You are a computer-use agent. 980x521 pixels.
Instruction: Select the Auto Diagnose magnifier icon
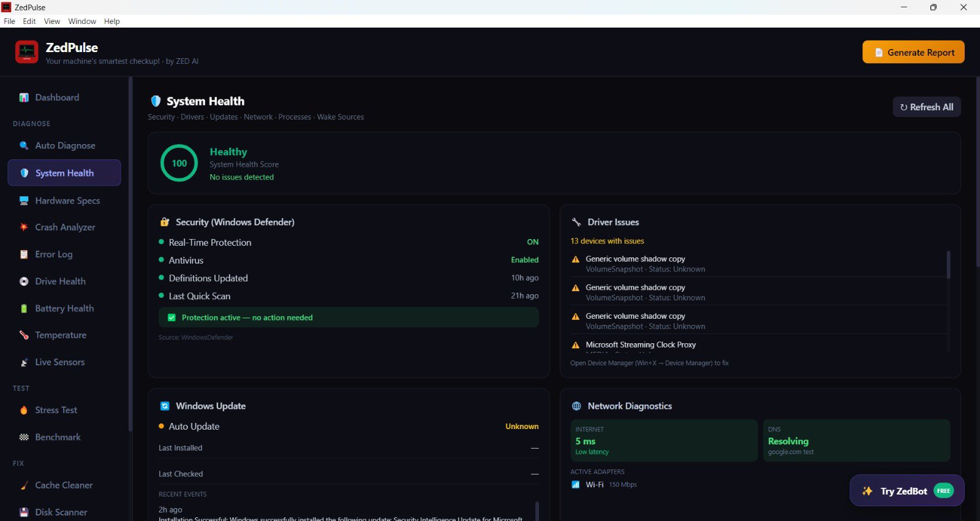pyautogui.click(x=24, y=145)
